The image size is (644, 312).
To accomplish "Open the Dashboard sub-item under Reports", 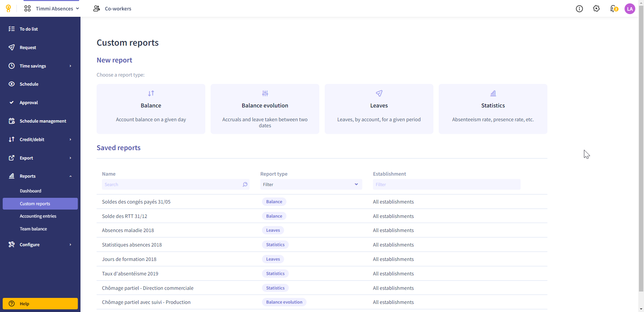I will (x=40, y=191).
